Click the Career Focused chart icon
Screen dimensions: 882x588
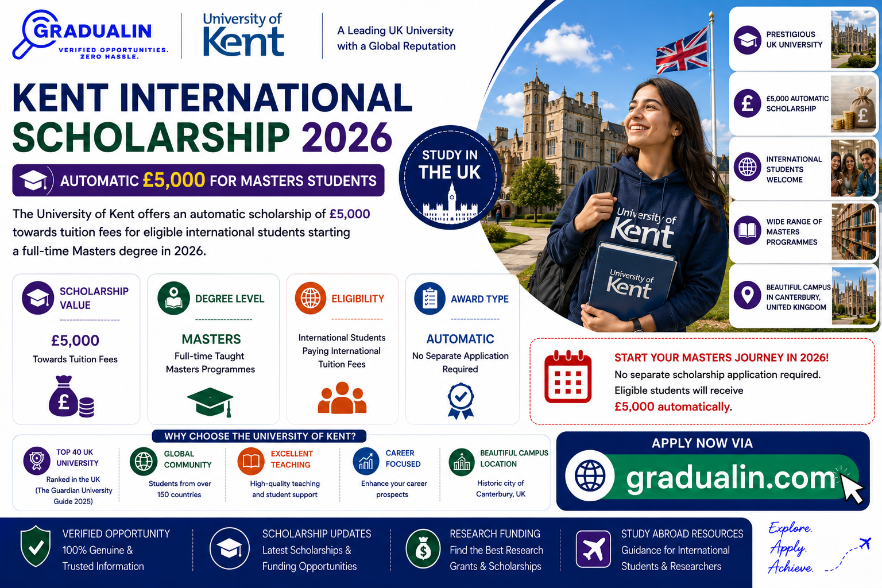tap(366, 461)
